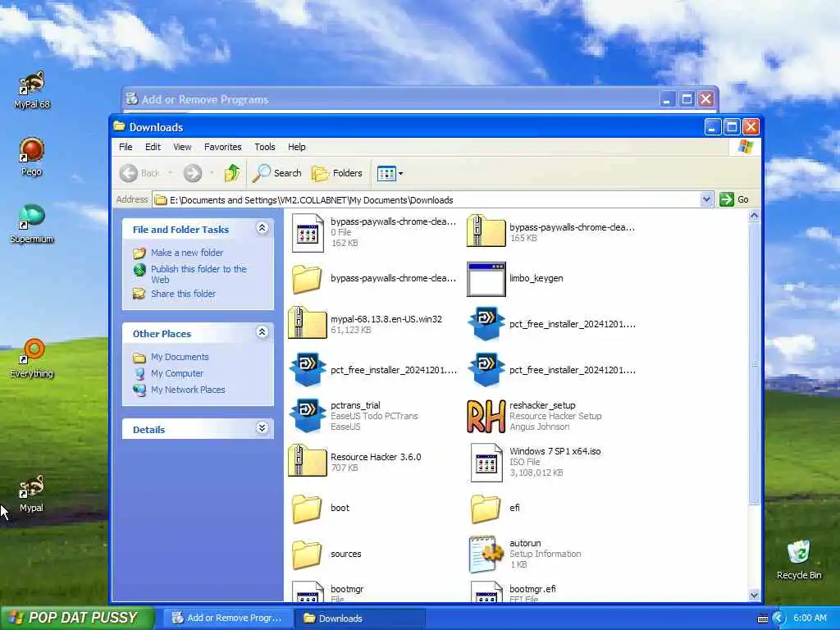This screenshot has width=840, height=630.
Task: Click the Go button beside the address bar
Action: click(x=734, y=199)
